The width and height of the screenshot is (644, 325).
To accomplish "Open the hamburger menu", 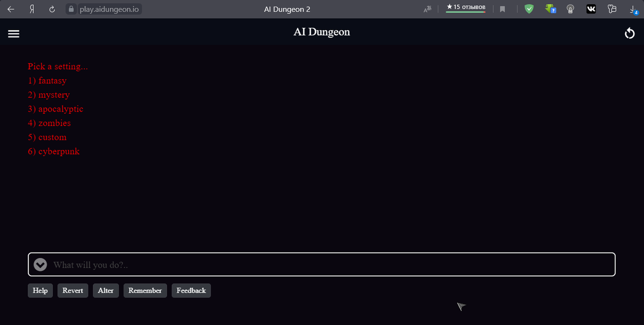I will tap(13, 33).
